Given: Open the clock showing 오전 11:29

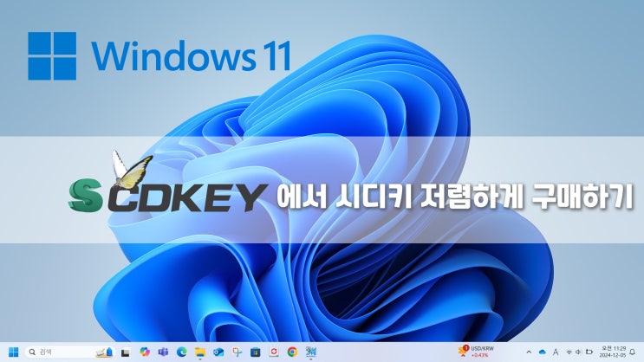Looking at the screenshot, I should [x=613, y=352].
